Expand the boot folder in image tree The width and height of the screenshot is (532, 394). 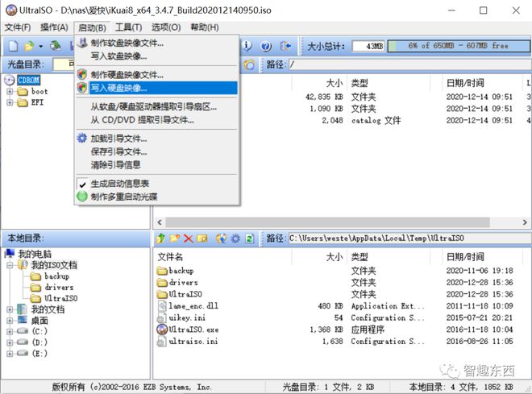[10, 92]
